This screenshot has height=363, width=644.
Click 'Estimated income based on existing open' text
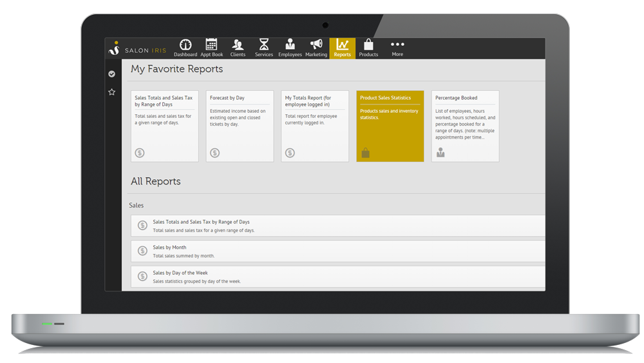[238, 117]
